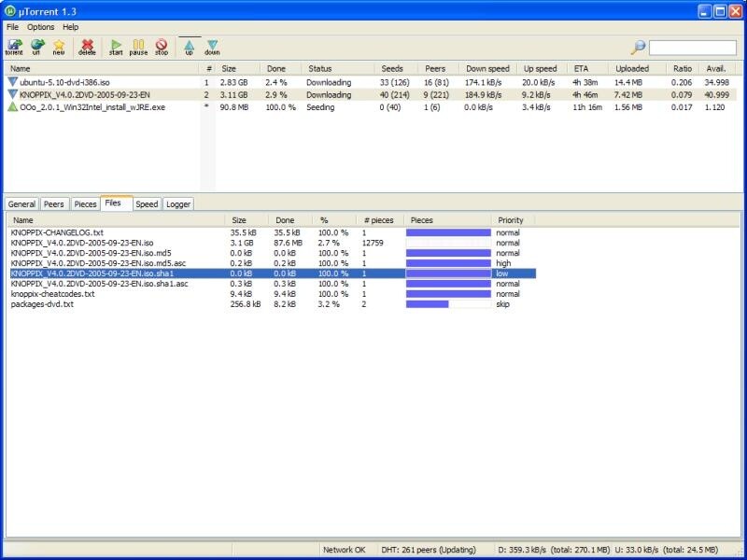Pause the selected torrent
The height and width of the screenshot is (560, 747).
(137, 46)
